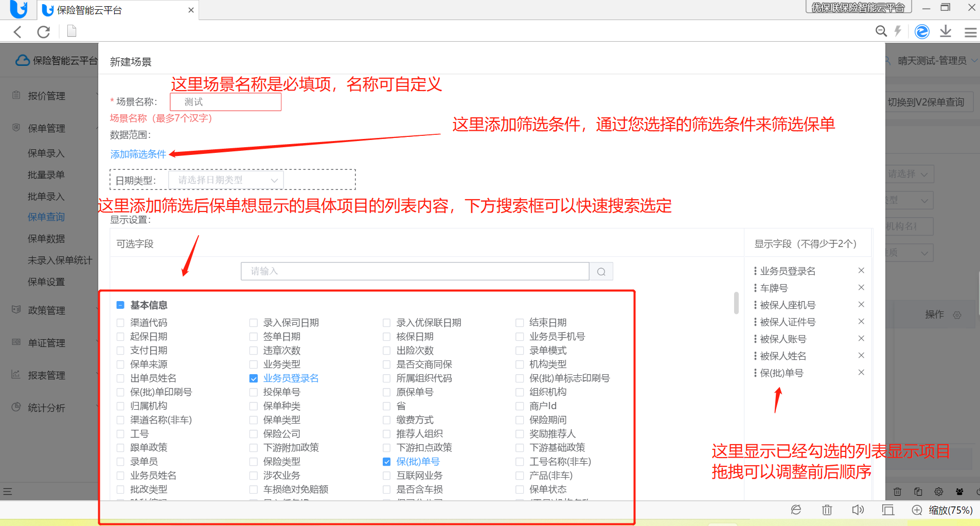Open the browser zoom-out magnifier tool
Screen dimensions: 980x526
point(881,31)
